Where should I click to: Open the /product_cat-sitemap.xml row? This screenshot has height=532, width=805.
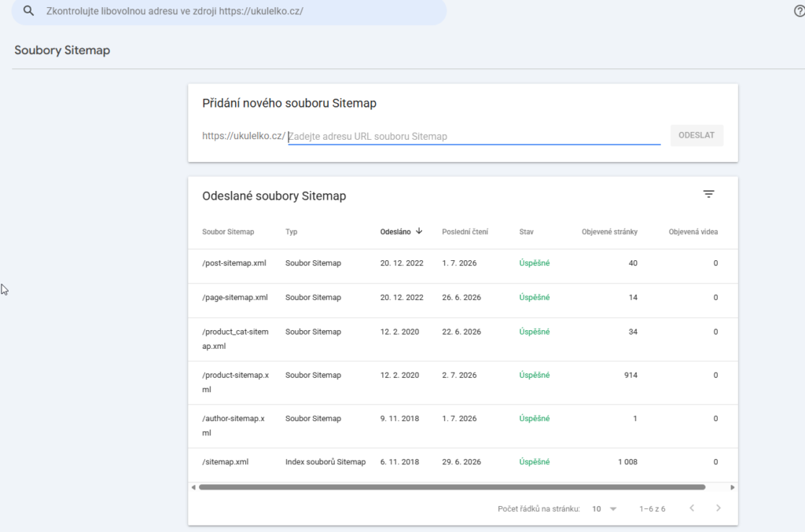point(463,339)
